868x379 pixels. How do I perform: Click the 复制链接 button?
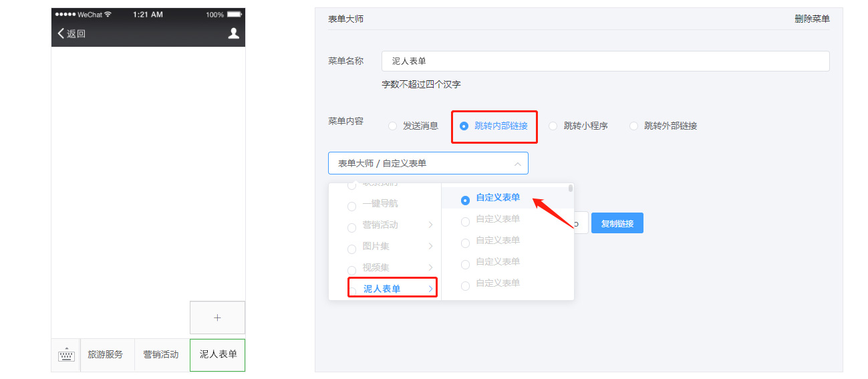(x=617, y=223)
